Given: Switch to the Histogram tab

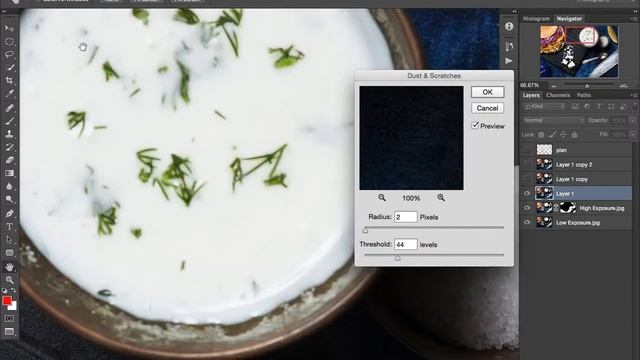Looking at the screenshot, I should [536, 19].
